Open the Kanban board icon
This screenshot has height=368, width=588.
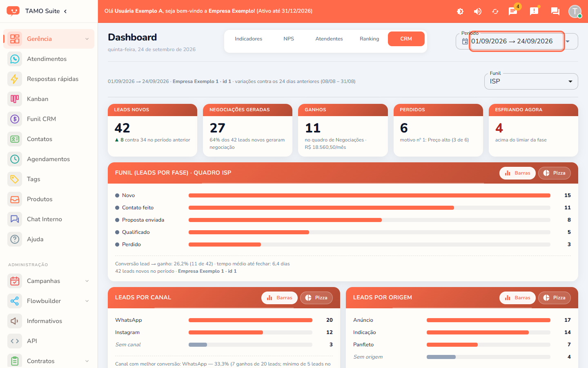pyautogui.click(x=15, y=99)
